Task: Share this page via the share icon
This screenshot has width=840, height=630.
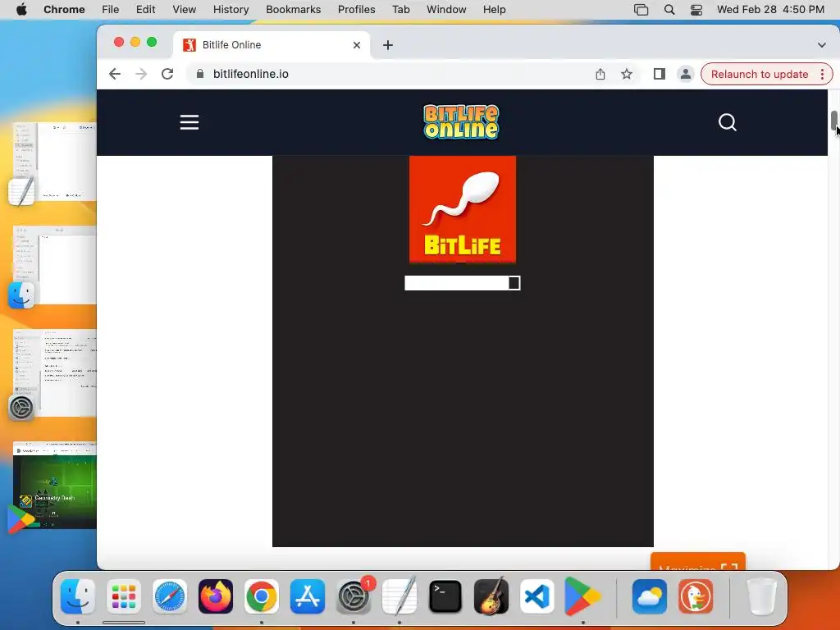Action: [600, 74]
